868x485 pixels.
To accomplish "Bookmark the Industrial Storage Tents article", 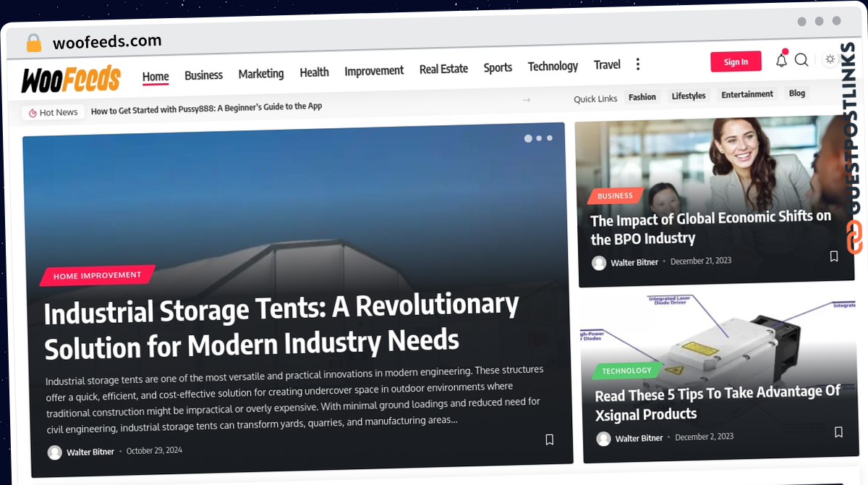I will [x=549, y=439].
